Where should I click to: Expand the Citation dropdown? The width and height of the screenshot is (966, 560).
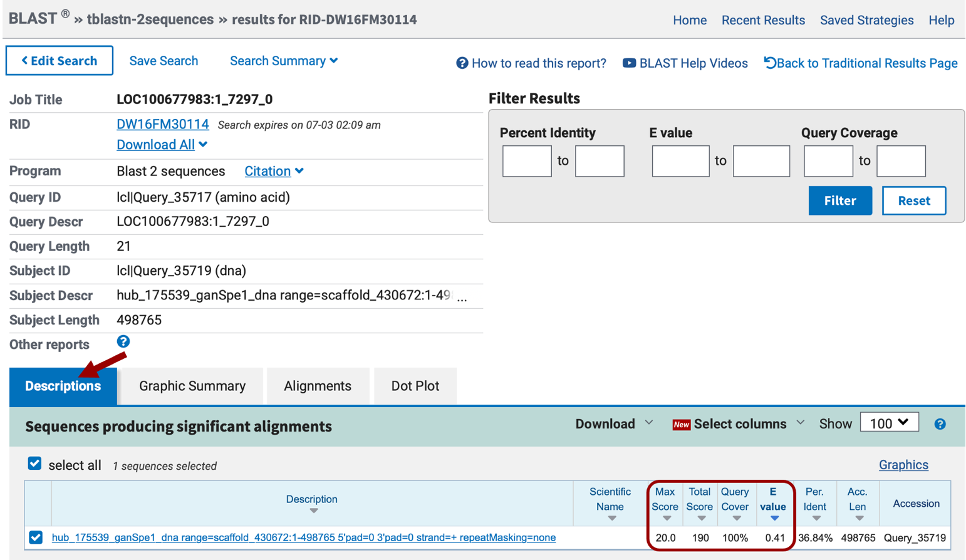click(x=274, y=171)
